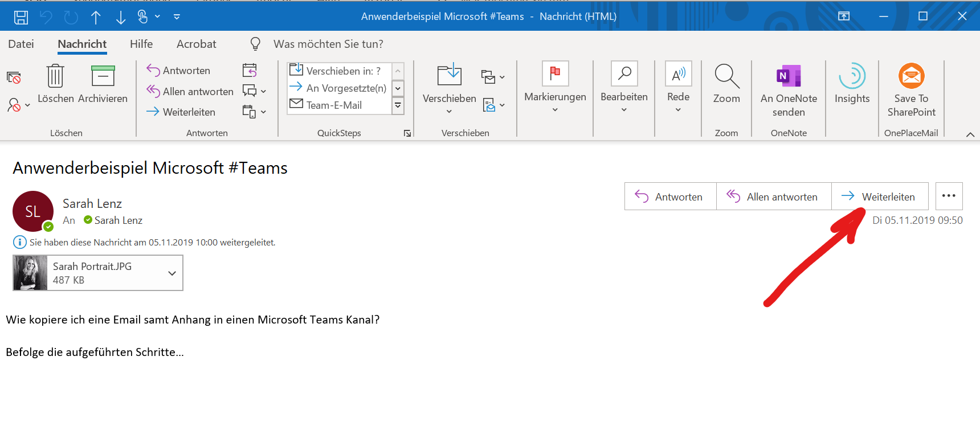The image size is (980, 438).
Task: Go to next item with the down arrow
Action: click(121, 17)
